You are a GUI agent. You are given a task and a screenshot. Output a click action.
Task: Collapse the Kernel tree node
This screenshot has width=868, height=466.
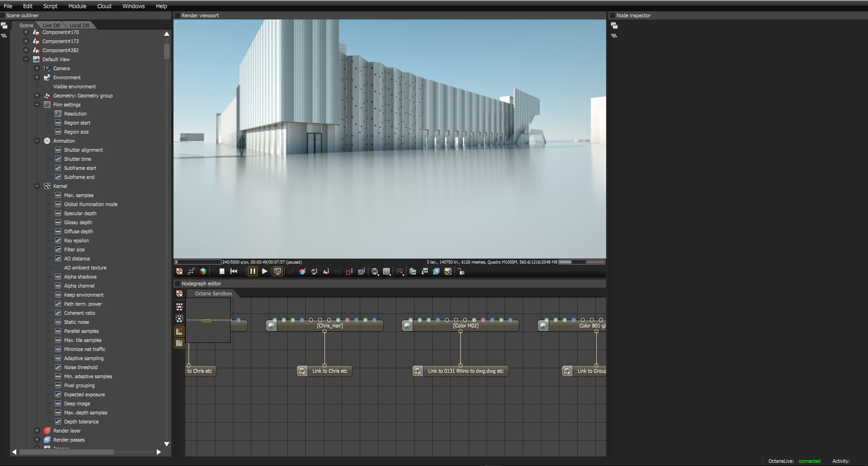[37, 186]
